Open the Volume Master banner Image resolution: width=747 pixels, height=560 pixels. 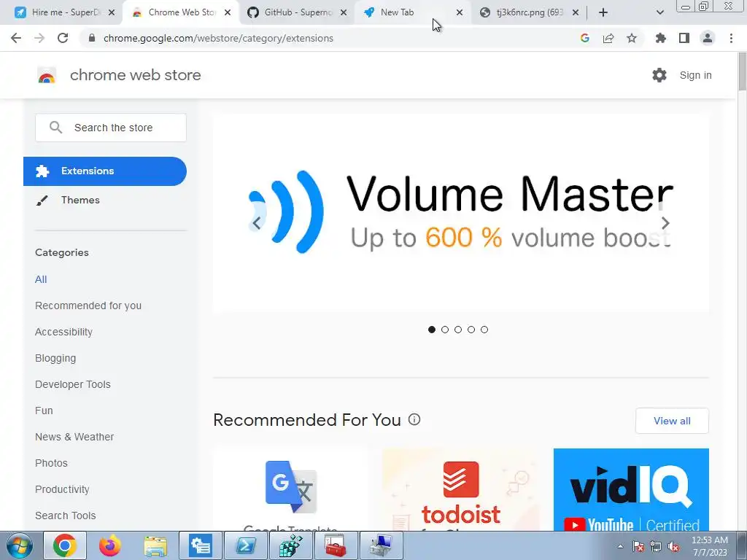461,213
